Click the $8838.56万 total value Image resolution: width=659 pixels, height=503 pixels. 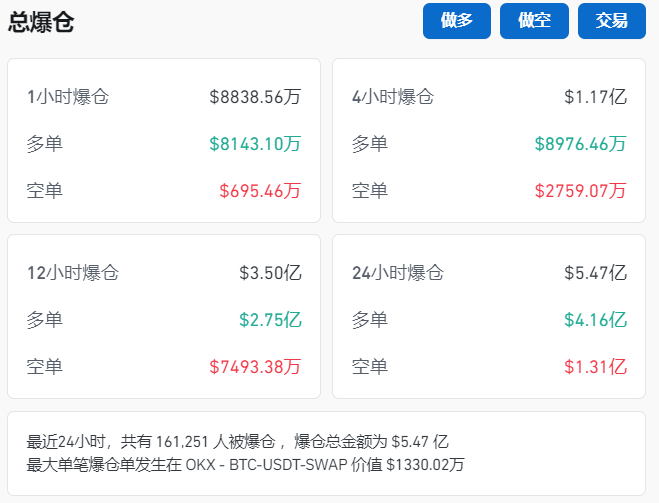[x=255, y=97]
